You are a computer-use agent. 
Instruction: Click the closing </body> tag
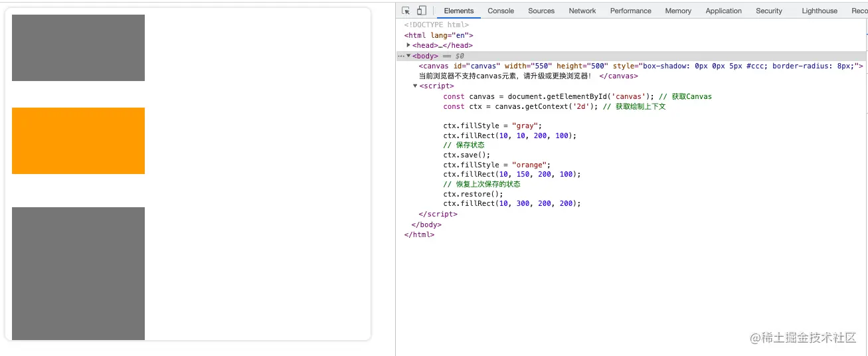426,224
